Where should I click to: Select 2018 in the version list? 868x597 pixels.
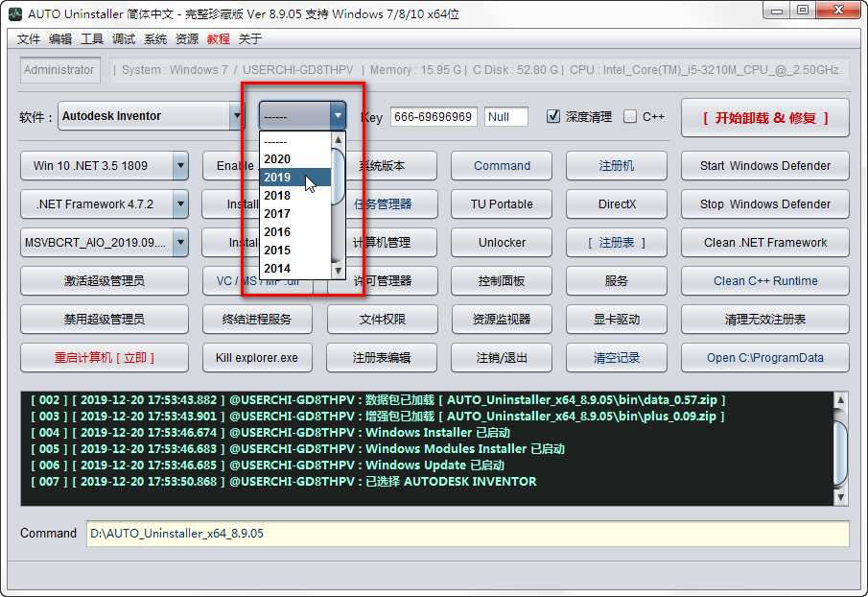click(x=295, y=196)
